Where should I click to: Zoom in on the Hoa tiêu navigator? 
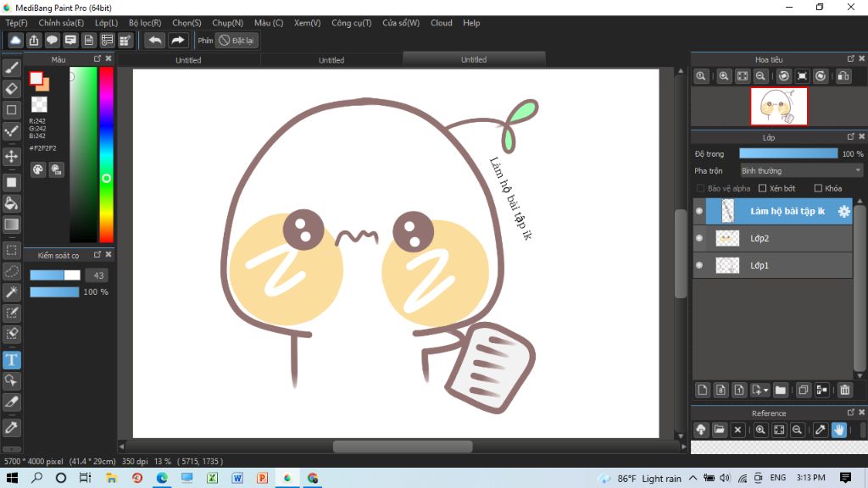[724, 76]
